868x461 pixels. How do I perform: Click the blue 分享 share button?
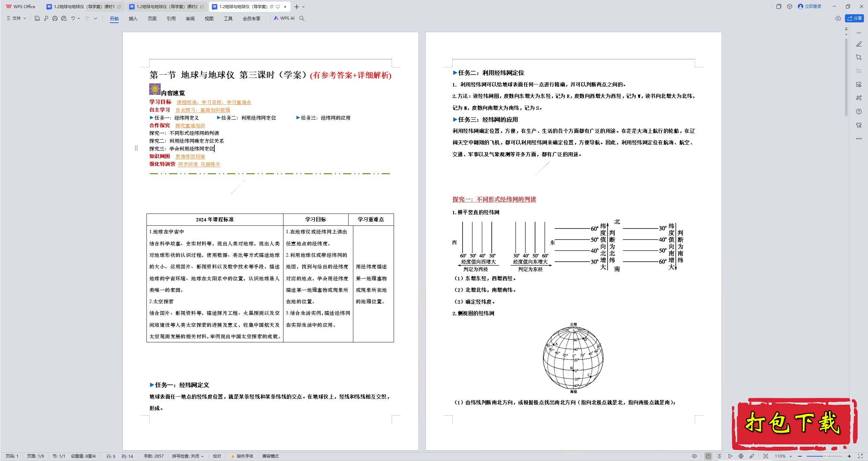click(x=854, y=18)
